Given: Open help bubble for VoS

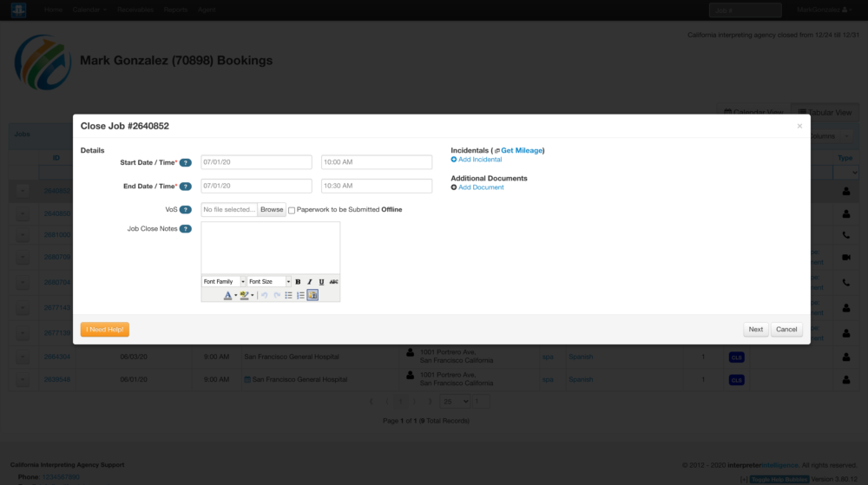Looking at the screenshot, I should (186, 210).
